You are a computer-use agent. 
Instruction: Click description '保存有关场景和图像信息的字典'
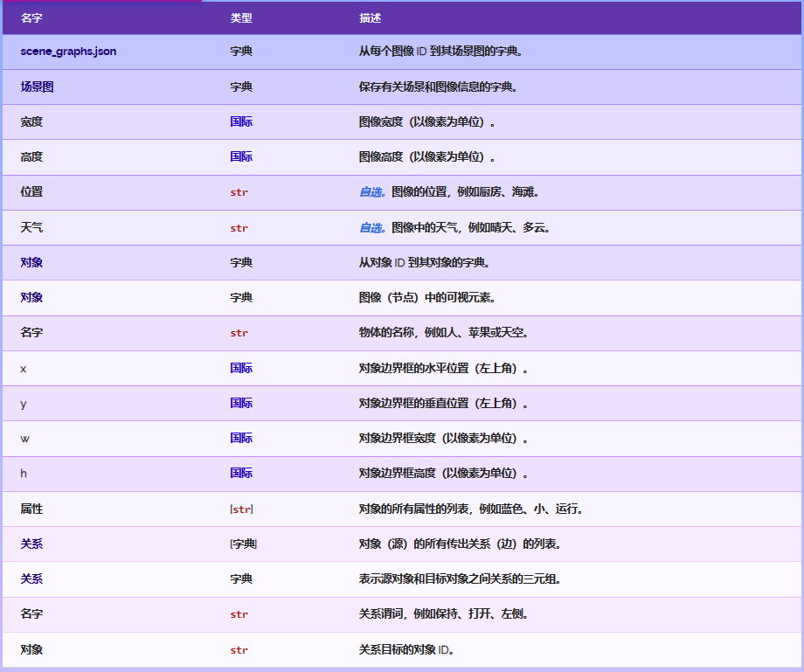tap(438, 87)
